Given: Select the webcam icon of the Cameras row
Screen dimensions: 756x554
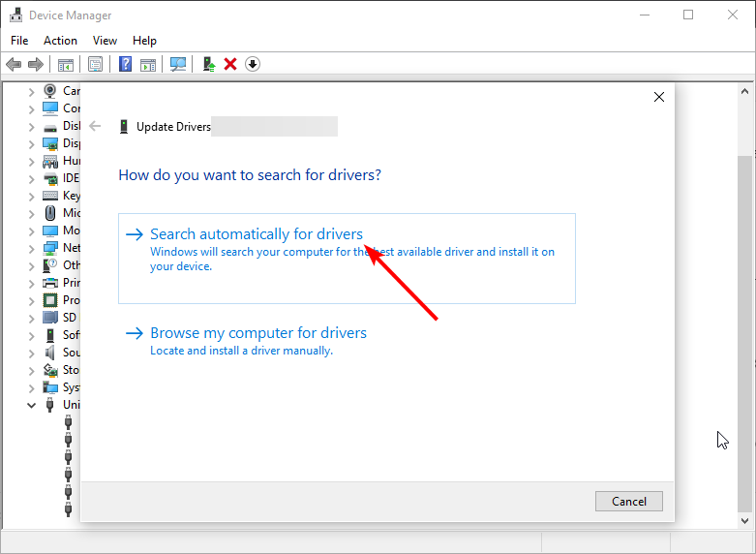Looking at the screenshot, I should pos(49,91).
